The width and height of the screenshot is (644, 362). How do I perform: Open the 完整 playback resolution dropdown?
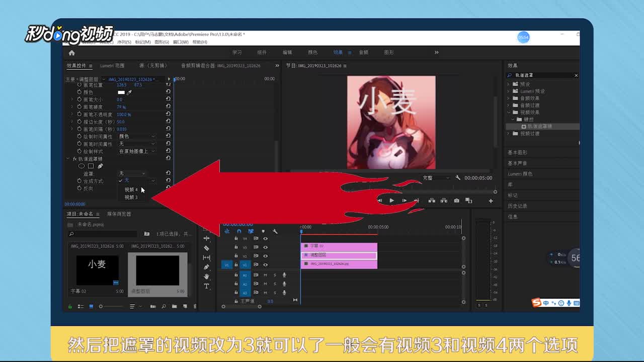click(436, 178)
